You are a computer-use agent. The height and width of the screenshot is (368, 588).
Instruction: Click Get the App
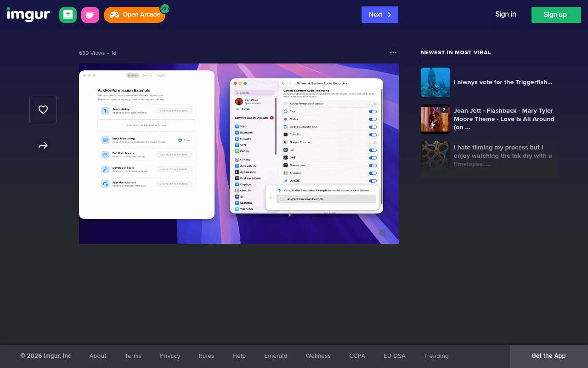[548, 356]
